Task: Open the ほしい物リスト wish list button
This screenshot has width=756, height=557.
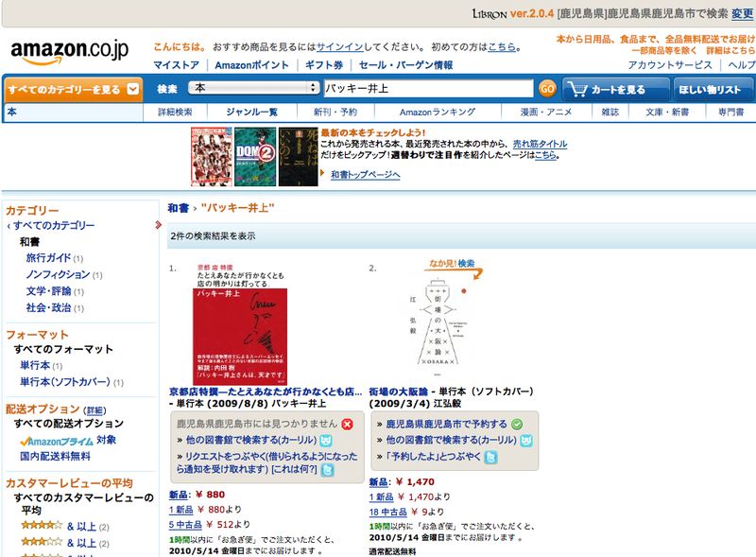Action: (713, 89)
